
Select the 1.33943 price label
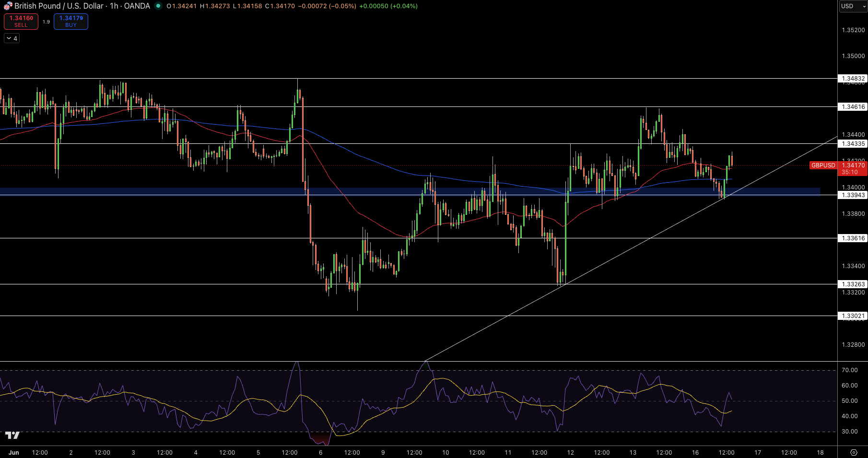pyautogui.click(x=853, y=195)
